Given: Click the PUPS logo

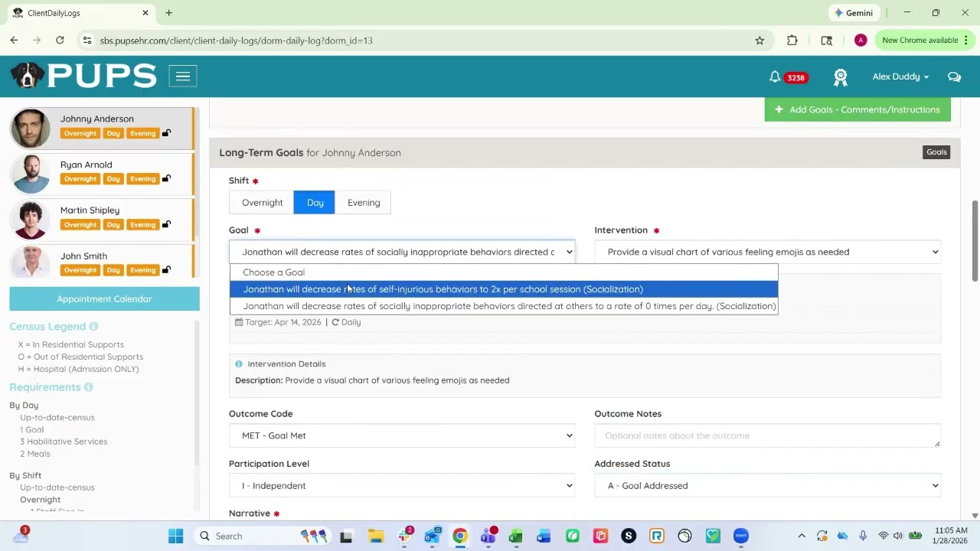Looking at the screenshot, I should (83, 76).
